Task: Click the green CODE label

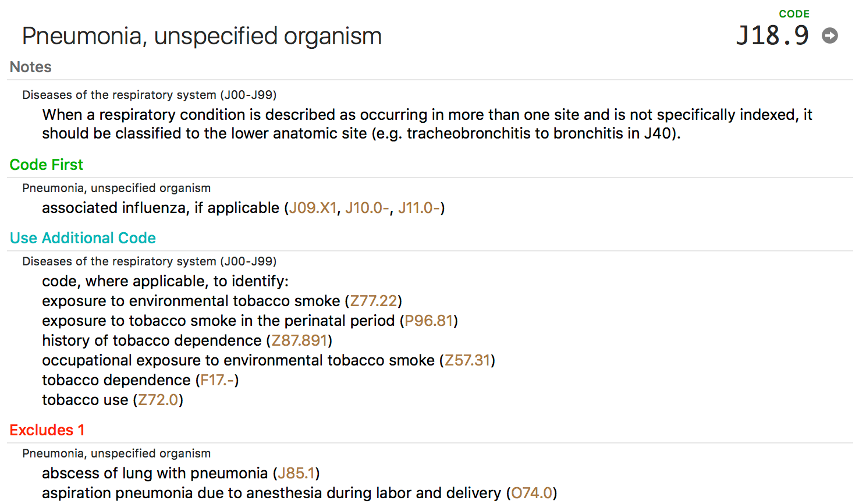Action: [794, 14]
